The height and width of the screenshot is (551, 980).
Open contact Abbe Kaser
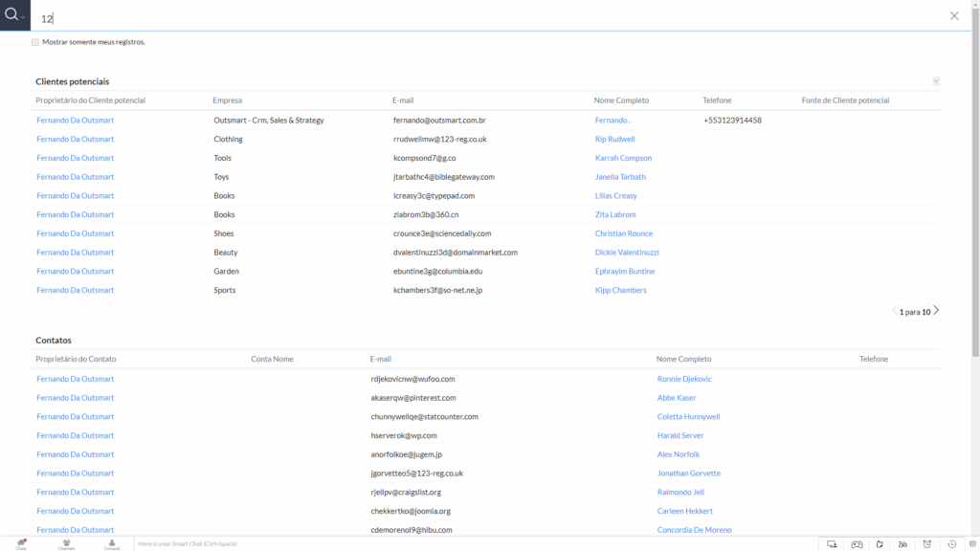point(677,398)
